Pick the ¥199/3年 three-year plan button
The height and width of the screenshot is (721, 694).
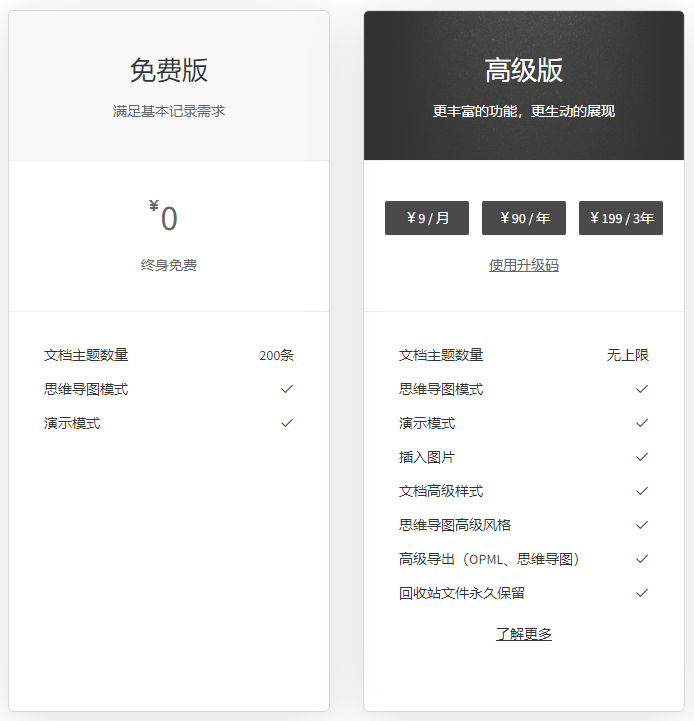click(x=621, y=218)
